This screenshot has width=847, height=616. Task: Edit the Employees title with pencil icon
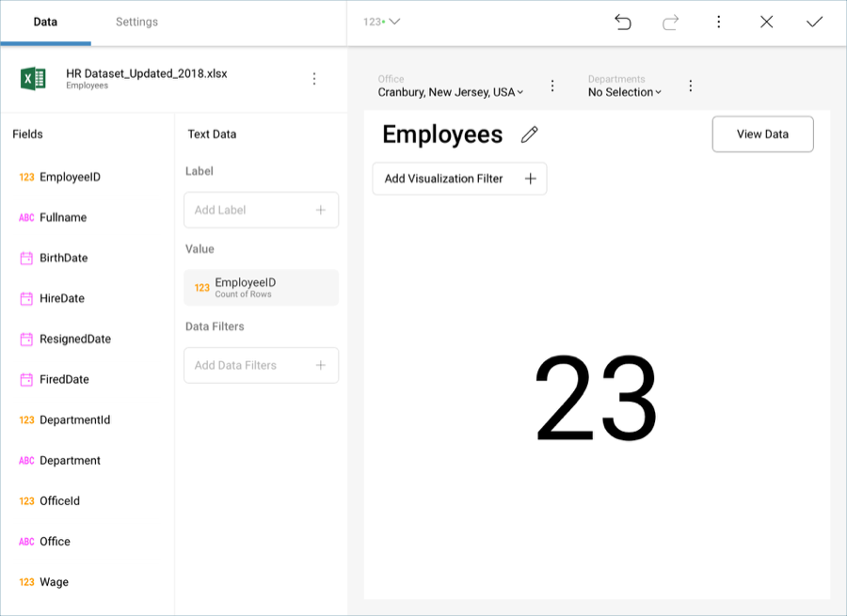tap(530, 134)
